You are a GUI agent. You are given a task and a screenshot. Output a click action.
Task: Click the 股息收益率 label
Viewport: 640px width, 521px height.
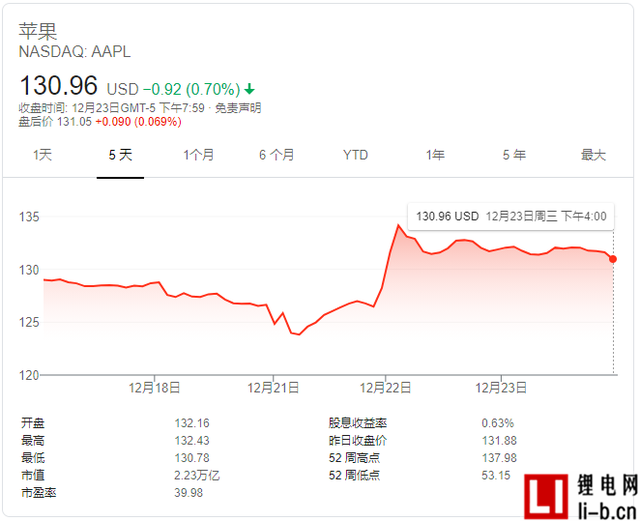click(x=358, y=423)
